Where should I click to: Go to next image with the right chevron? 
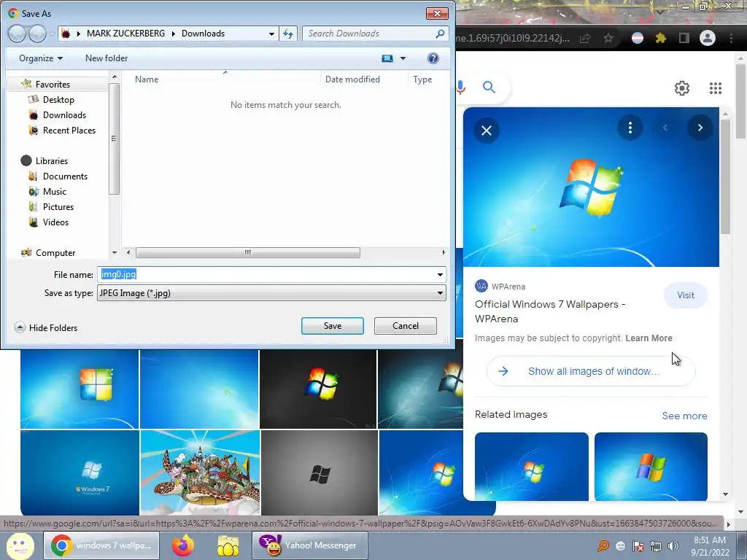pyautogui.click(x=700, y=128)
